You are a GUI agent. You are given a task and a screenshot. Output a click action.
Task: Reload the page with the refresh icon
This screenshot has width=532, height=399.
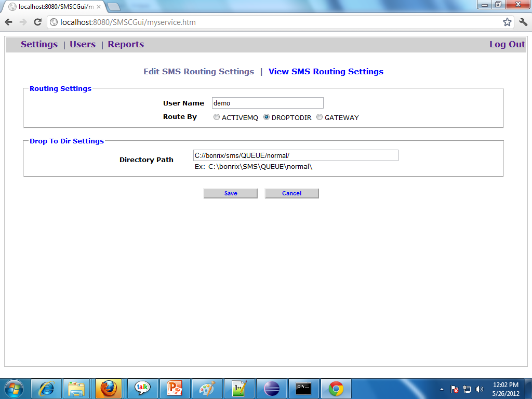click(x=37, y=22)
